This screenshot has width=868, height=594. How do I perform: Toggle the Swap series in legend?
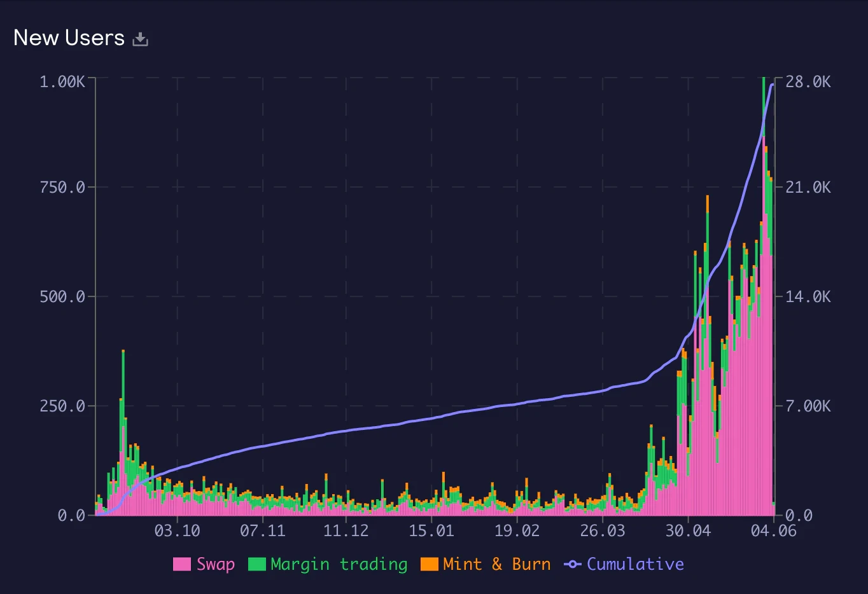click(204, 564)
